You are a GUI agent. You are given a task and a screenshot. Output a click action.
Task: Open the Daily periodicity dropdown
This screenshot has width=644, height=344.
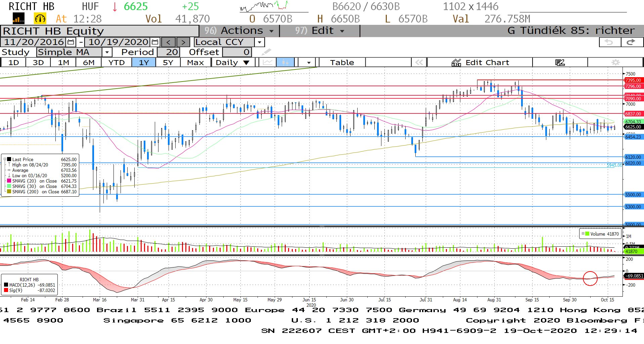(233, 62)
